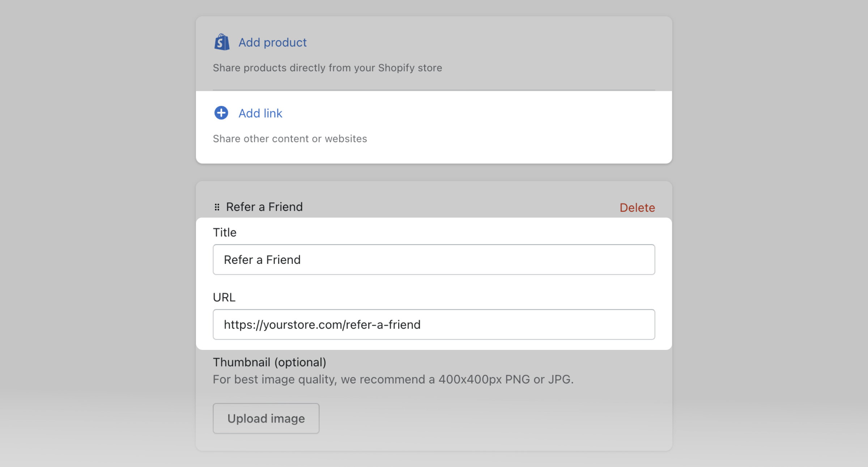Click the word websites under Add link
This screenshot has height=467, width=868.
tap(346, 139)
